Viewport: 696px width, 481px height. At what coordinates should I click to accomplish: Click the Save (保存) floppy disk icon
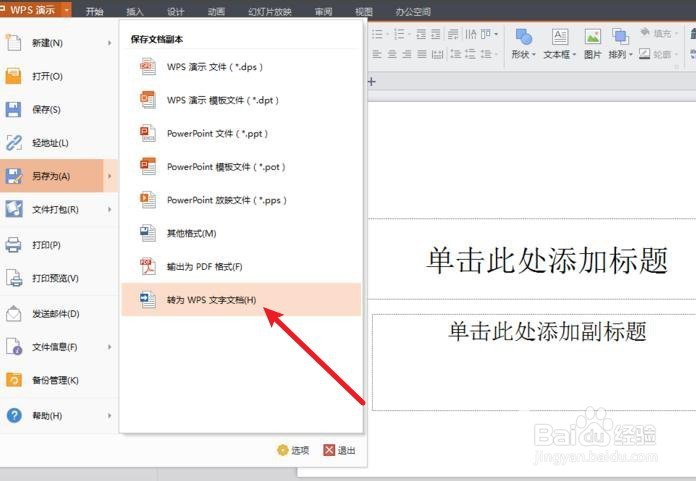pyautogui.click(x=13, y=109)
